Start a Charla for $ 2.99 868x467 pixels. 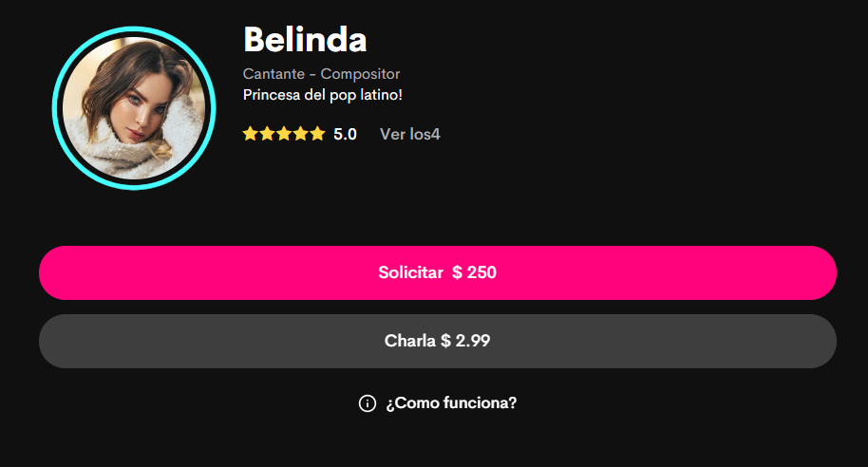tap(437, 341)
